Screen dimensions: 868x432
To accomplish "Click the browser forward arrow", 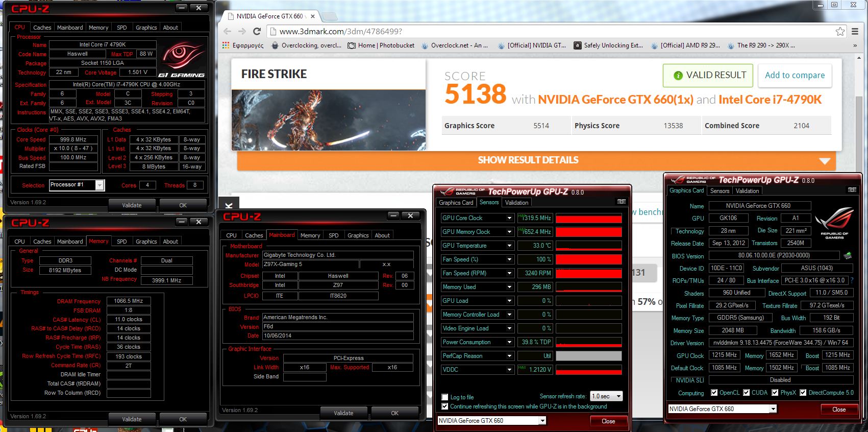I will tap(242, 31).
